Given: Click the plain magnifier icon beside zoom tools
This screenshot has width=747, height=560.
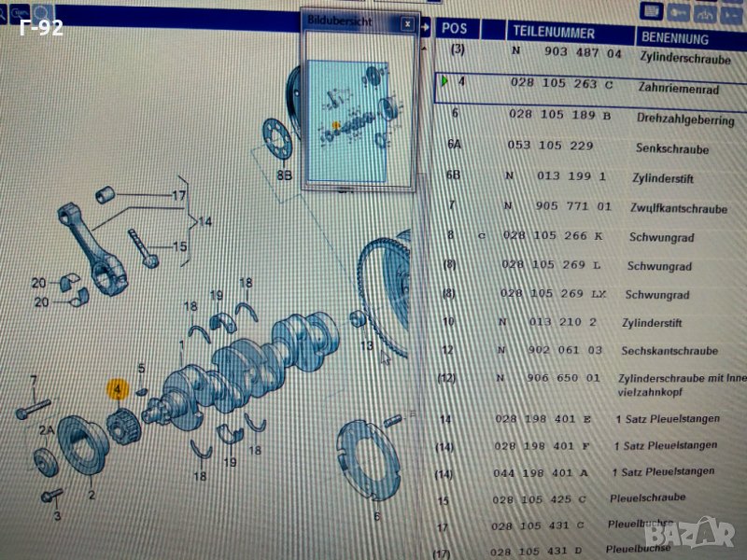Looking at the screenshot, I should tap(43, 11).
